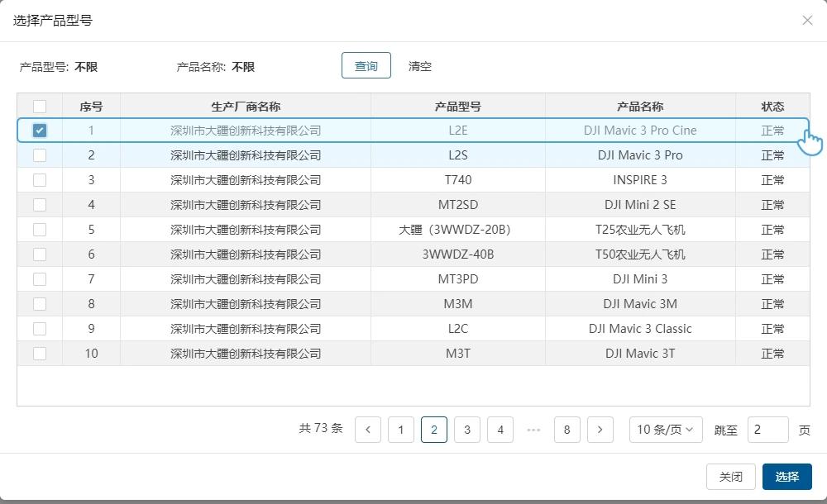
Task: Uncheck the row 1 L2E checkbox
Action: point(40,131)
